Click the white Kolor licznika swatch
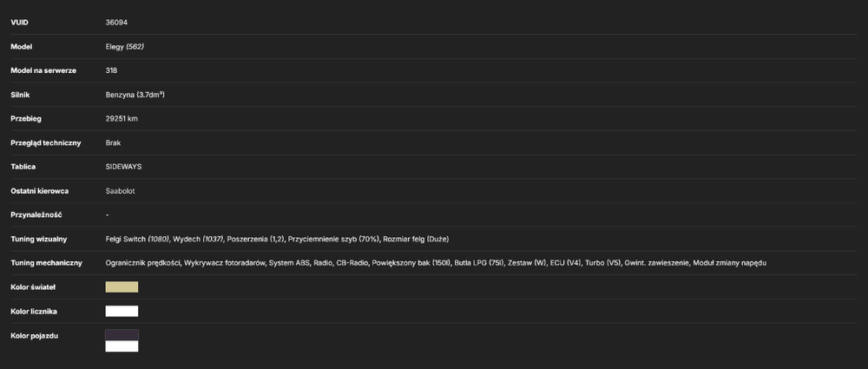868x369 pixels. tap(122, 312)
